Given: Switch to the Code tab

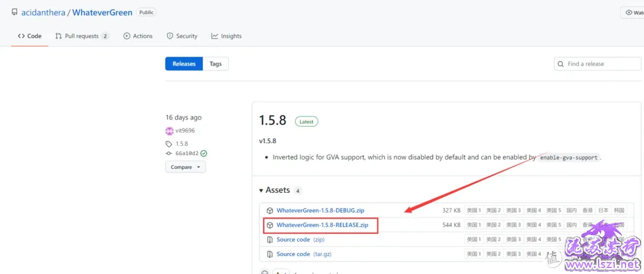Looking at the screenshot, I should [30, 36].
